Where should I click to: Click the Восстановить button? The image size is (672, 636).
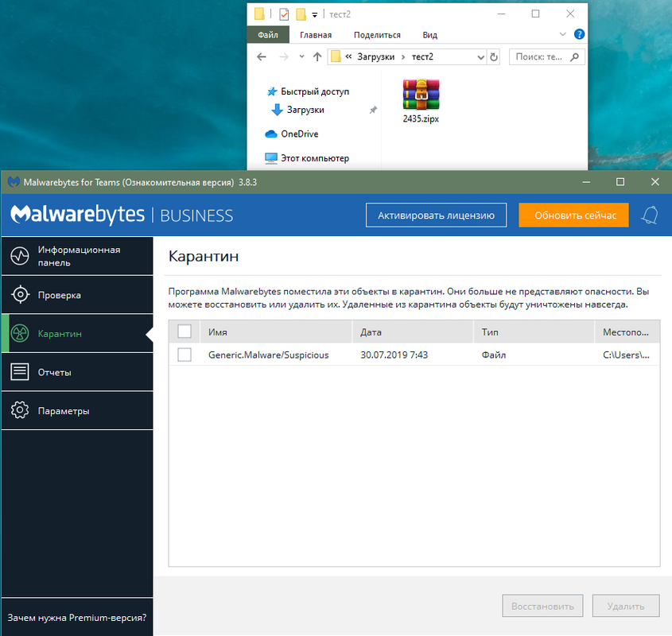pyautogui.click(x=542, y=606)
